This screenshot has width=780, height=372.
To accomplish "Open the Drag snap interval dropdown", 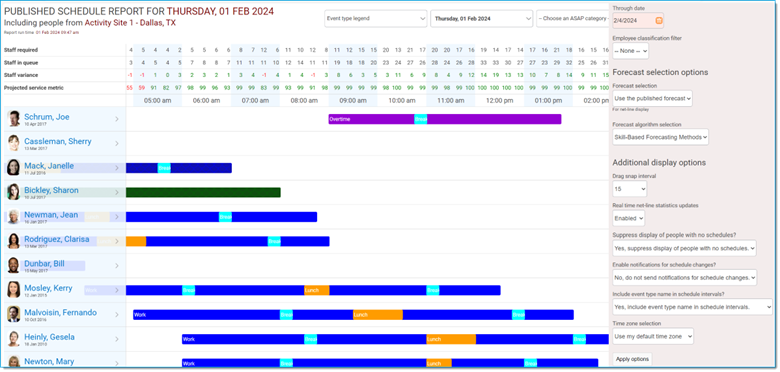I will (629, 188).
